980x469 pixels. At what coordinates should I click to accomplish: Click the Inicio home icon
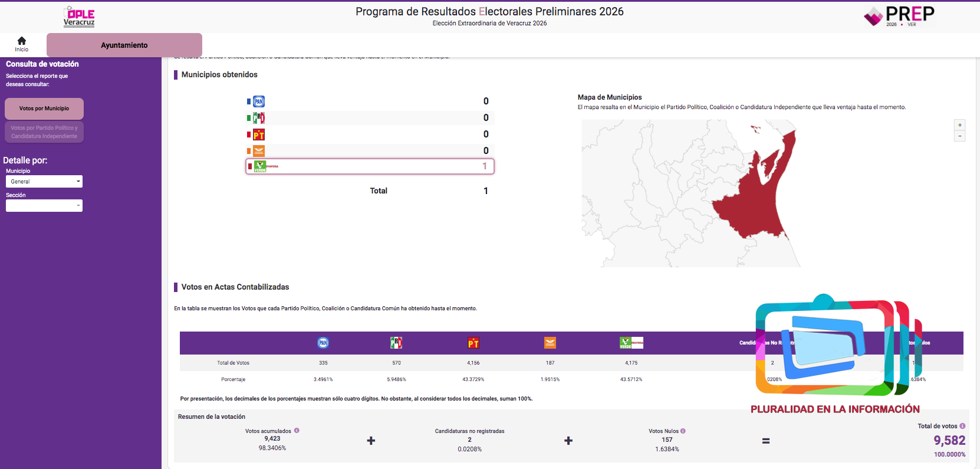click(22, 41)
